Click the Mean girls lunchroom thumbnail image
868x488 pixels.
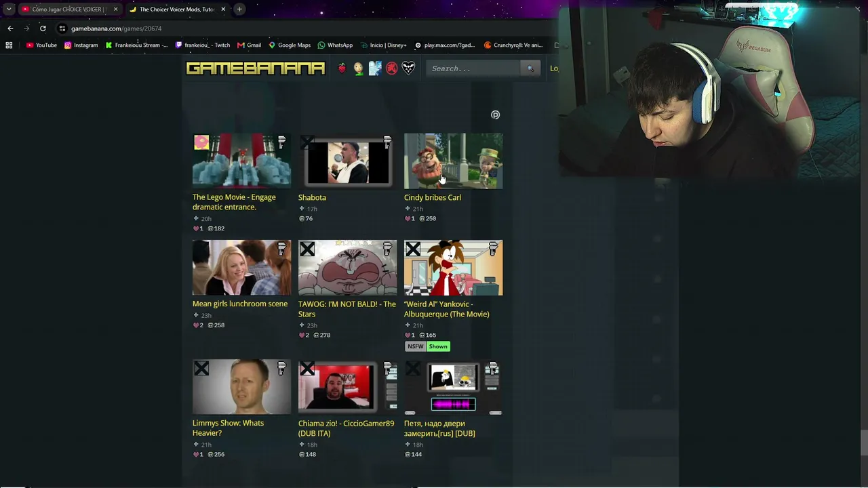[x=242, y=268]
